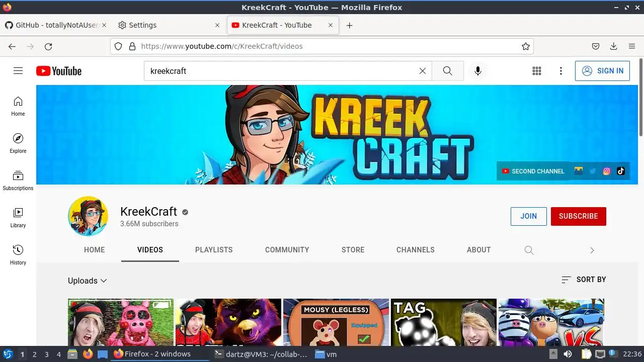Viewport: 644px width, 362px height.
Task: Open the Sort By menu
Action: [x=584, y=280]
